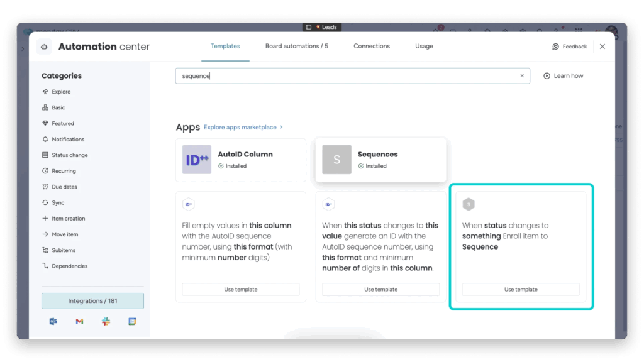Click the Gmail integration icon
644x362 pixels.
[x=79, y=321]
